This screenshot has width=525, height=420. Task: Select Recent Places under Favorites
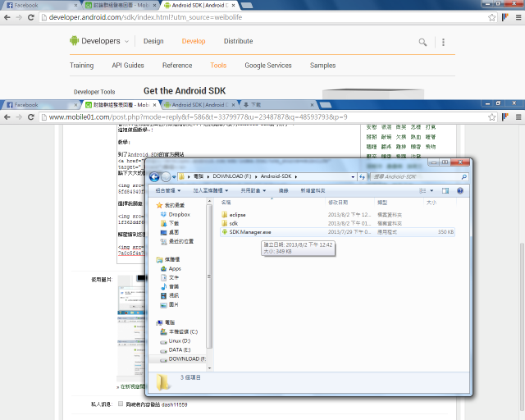(177, 241)
